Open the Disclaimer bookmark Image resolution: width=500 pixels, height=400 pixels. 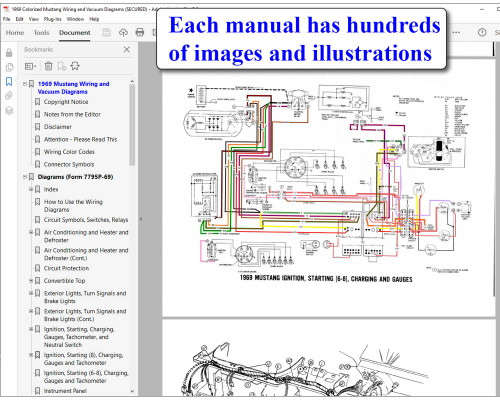point(58,127)
